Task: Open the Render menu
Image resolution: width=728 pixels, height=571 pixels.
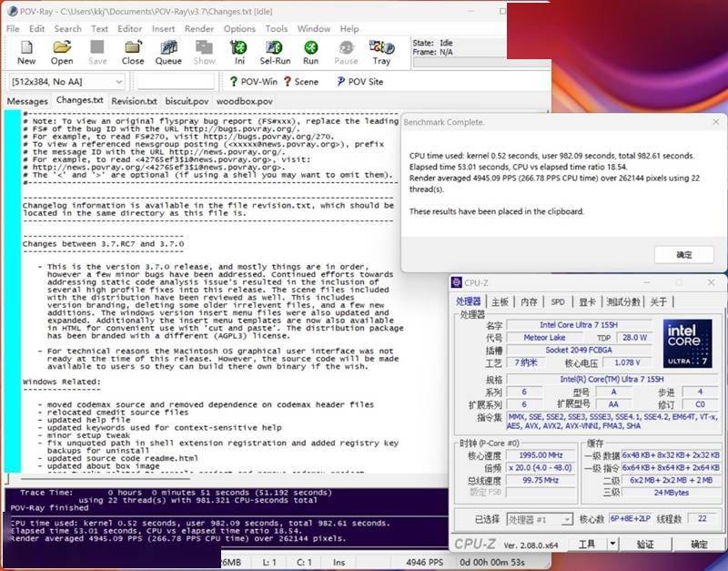Action: (199, 29)
